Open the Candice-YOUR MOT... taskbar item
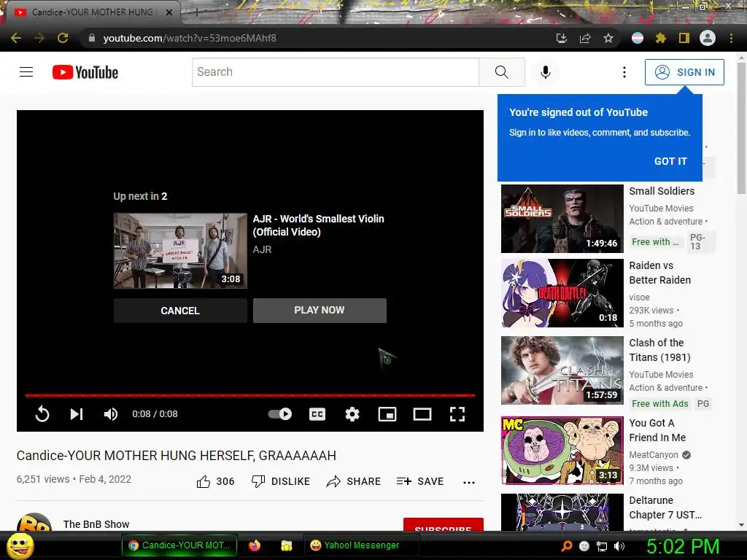The width and height of the screenshot is (747, 560). tap(179, 545)
